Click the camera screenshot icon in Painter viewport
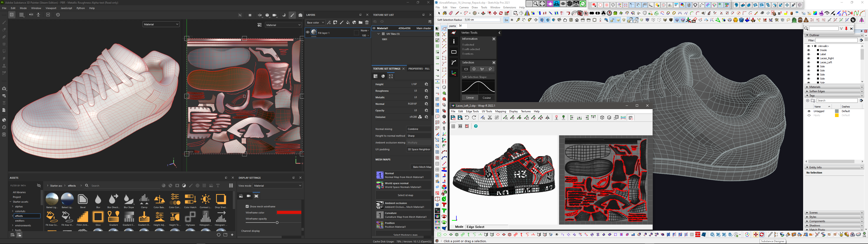 coord(300,15)
